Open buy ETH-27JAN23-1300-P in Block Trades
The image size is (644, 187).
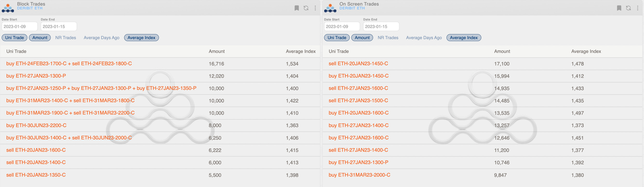(x=36, y=76)
